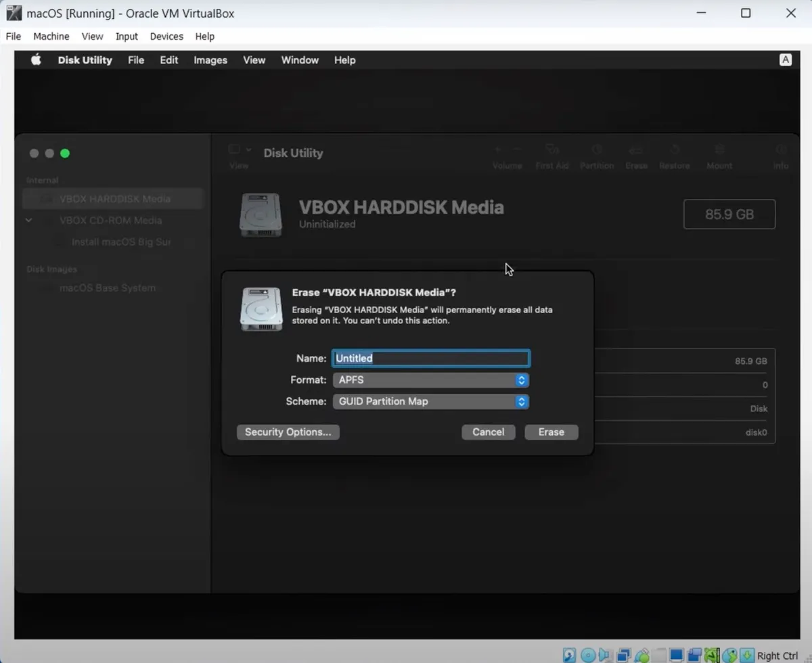This screenshot has width=812, height=663.
Task: Click the remove volume minus icon
Action: point(517,149)
